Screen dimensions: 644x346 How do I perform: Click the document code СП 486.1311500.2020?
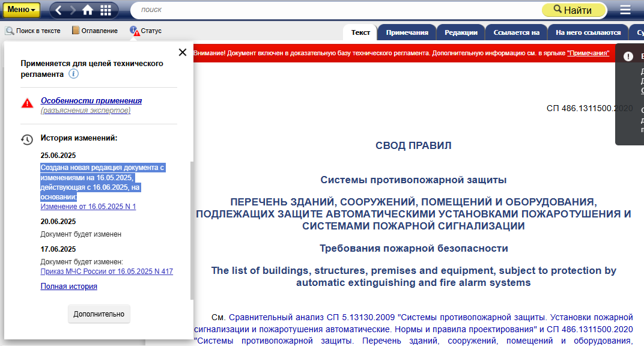tap(589, 108)
